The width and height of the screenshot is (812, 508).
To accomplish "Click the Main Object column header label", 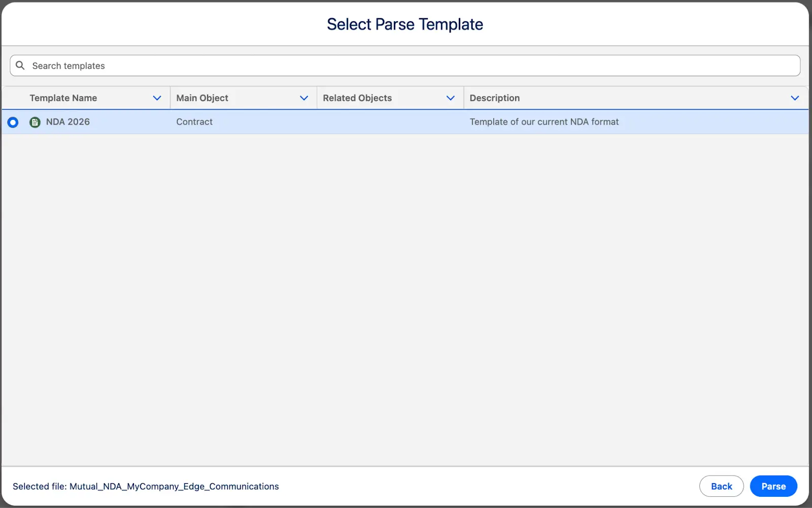I will pyautogui.click(x=202, y=98).
